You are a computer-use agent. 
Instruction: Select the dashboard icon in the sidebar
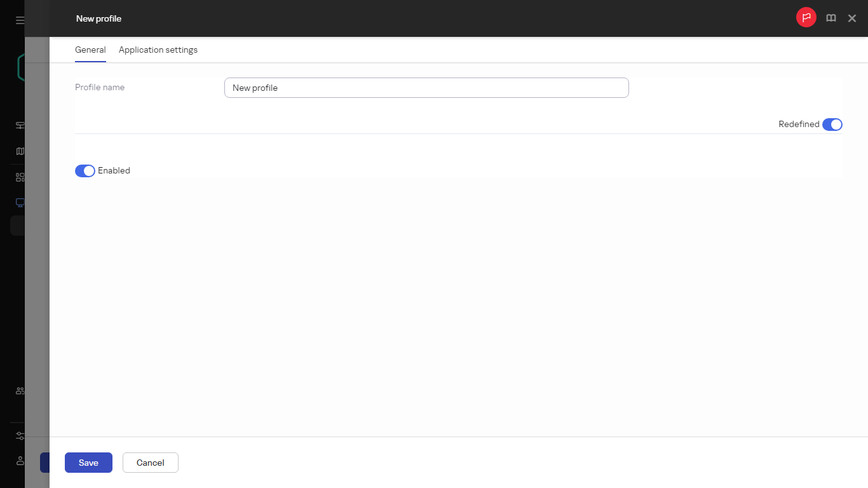pos(18,125)
